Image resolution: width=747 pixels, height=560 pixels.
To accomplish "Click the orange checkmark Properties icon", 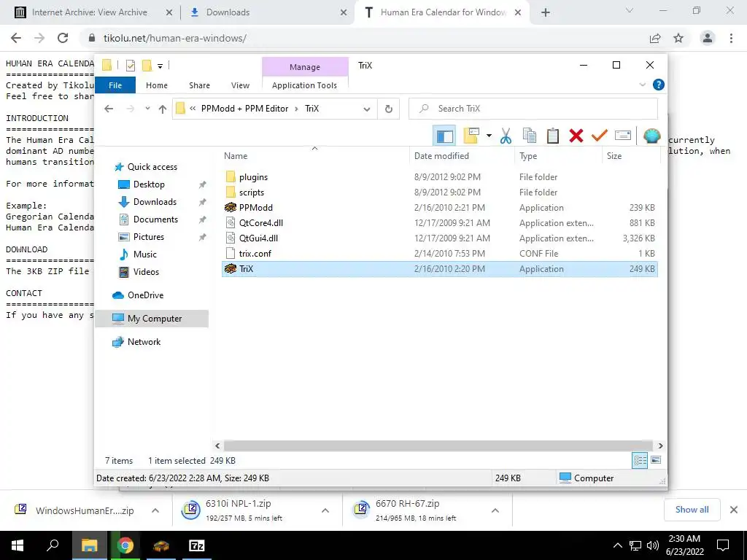I will coord(600,136).
